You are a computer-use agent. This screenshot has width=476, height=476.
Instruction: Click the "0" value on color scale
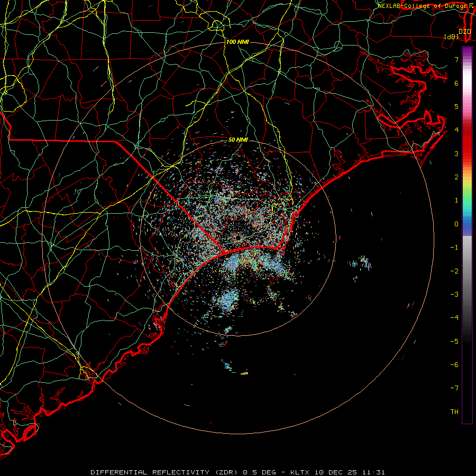tap(456, 224)
